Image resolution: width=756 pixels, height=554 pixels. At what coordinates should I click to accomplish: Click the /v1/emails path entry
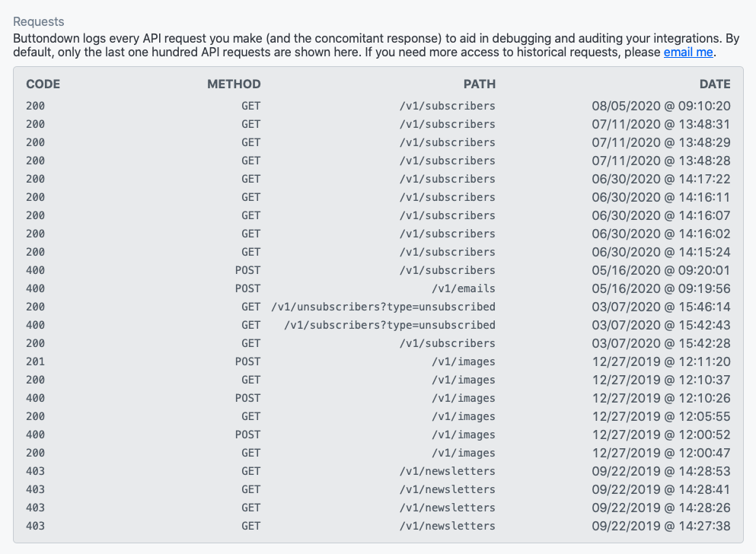tap(463, 288)
